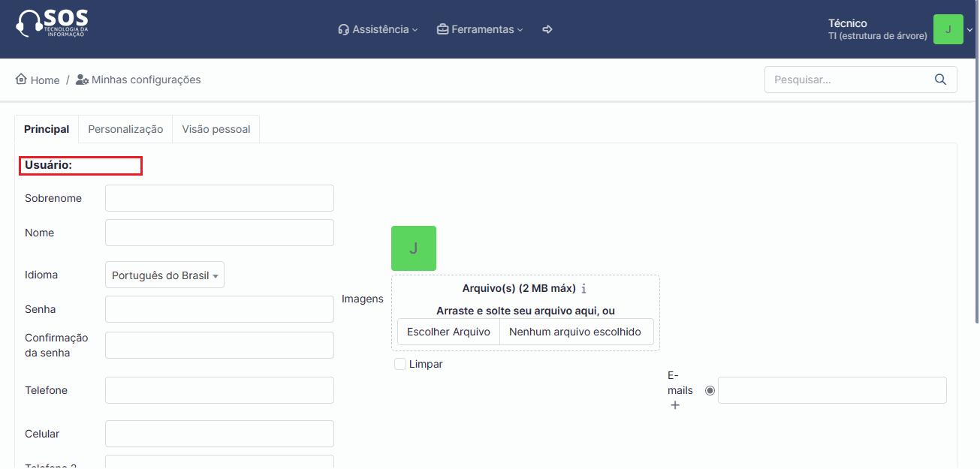Click the large green J profile picture
This screenshot has height=469, width=980.
(x=413, y=248)
